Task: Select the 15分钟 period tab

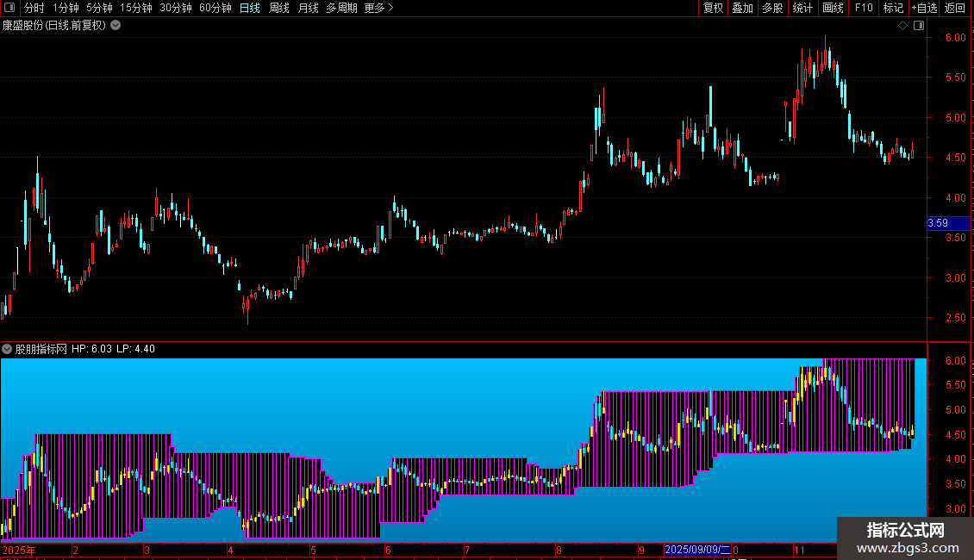Action: 136,8
